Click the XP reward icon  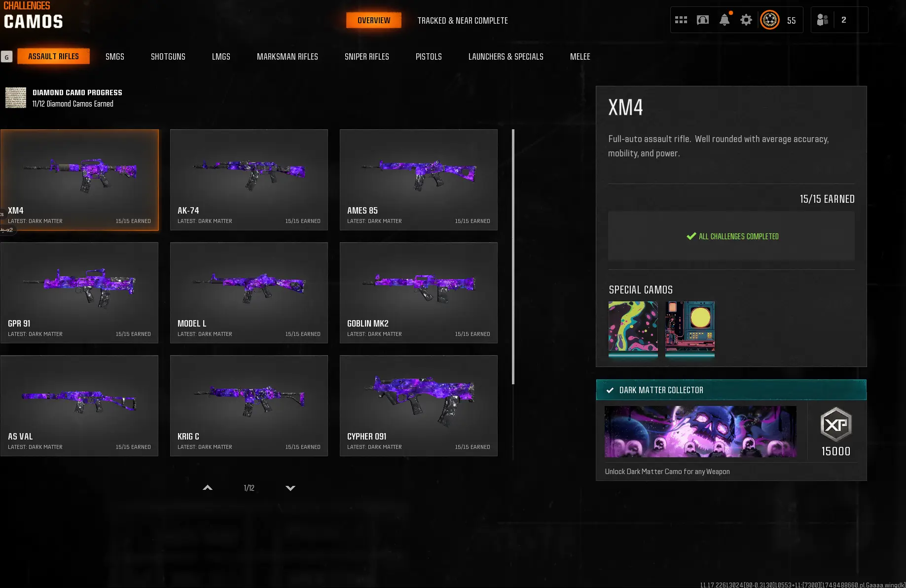pyautogui.click(x=835, y=424)
